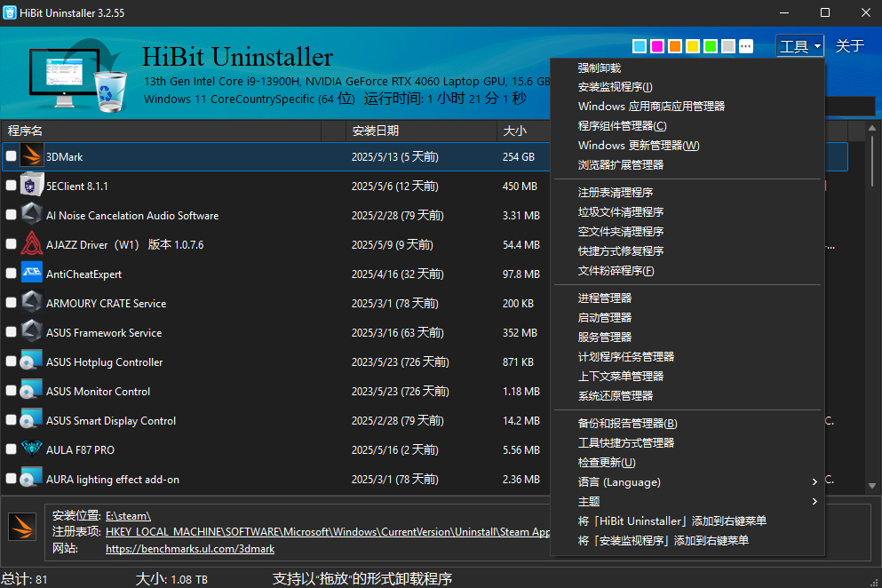Click the AI Noise Cancelation Audio Software icon
Screen dimensions: 882x588
click(x=32, y=215)
